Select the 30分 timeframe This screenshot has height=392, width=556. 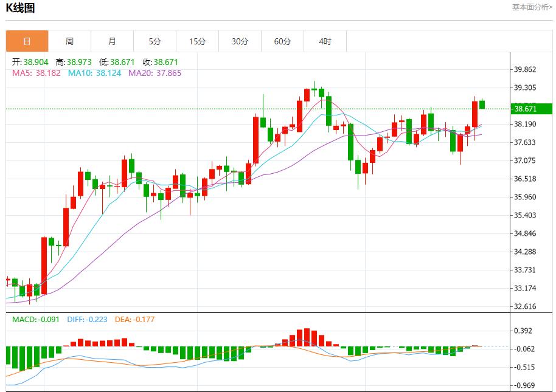240,41
